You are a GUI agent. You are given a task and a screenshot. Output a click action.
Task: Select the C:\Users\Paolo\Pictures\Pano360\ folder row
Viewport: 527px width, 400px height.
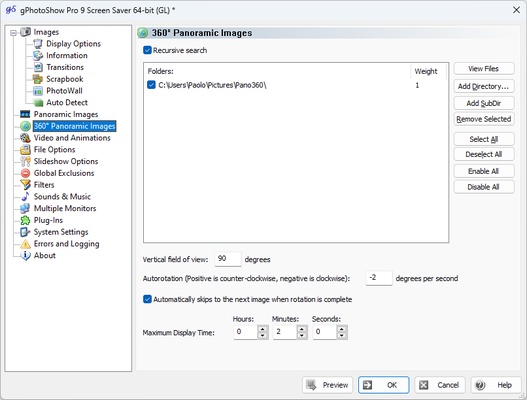pos(296,85)
